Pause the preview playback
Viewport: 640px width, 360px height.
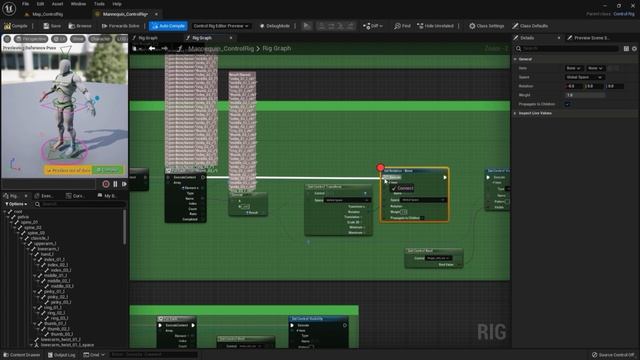[115, 184]
